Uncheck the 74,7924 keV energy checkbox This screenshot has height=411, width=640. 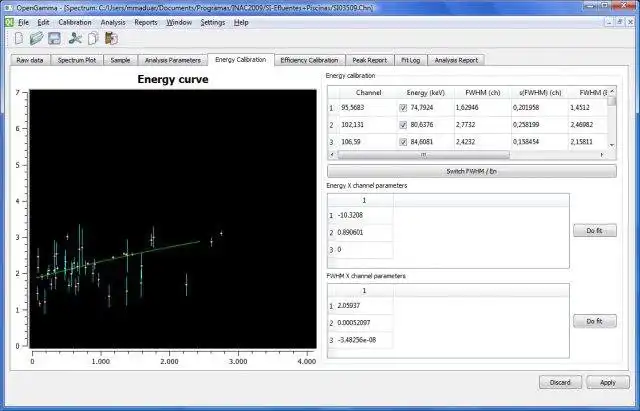tap(403, 108)
